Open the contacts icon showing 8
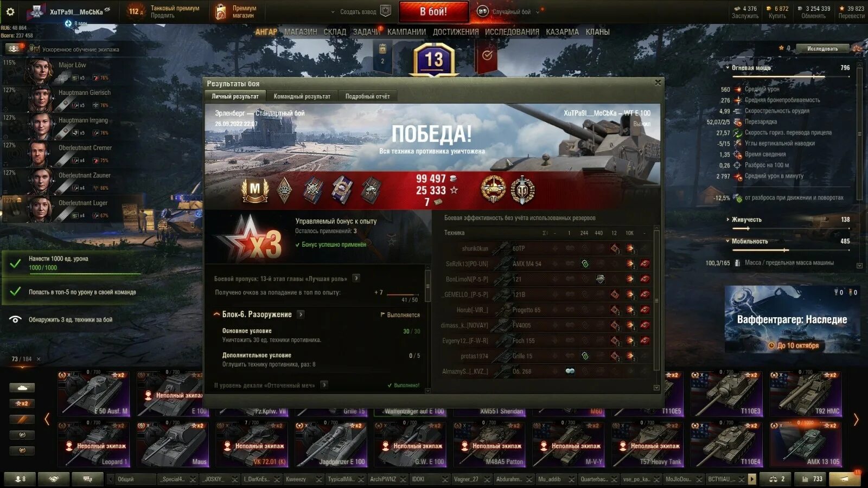 point(21,479)
